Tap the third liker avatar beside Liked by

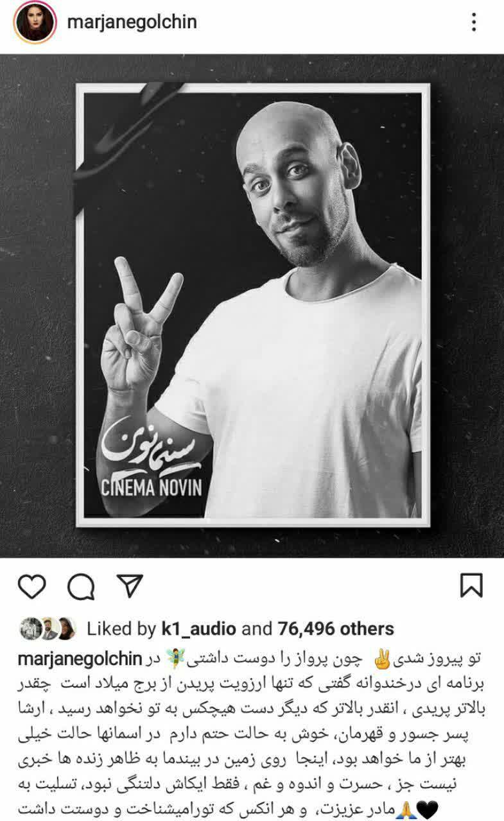(67, 628)
